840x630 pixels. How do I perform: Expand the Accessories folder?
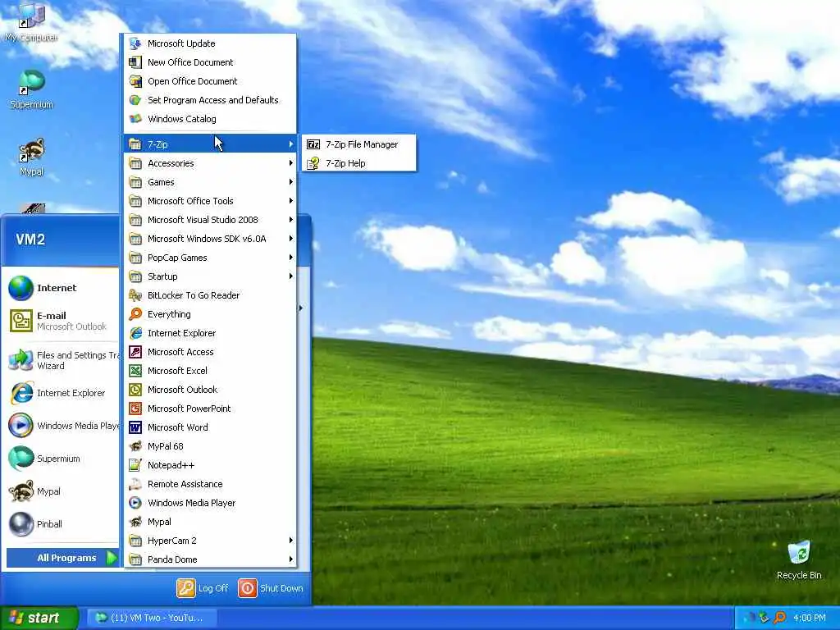tap(210, 163)
